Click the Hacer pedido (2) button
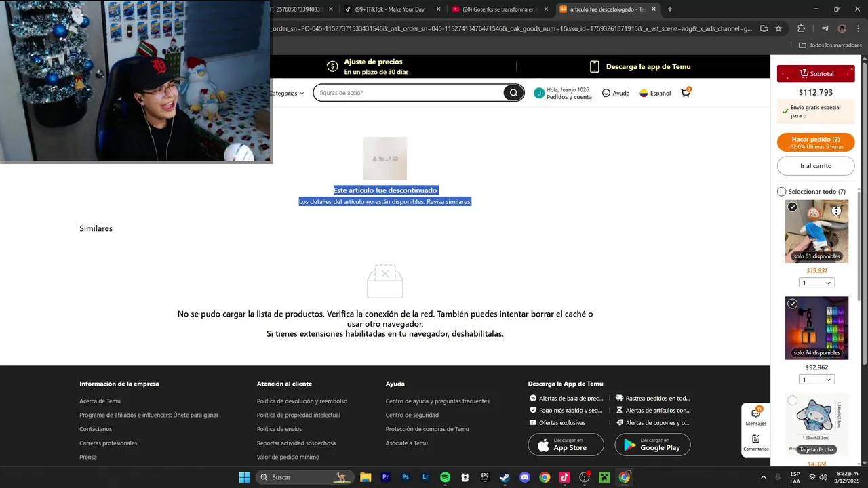This screenshot has width=868, height=488. click(x=816, y=142)
